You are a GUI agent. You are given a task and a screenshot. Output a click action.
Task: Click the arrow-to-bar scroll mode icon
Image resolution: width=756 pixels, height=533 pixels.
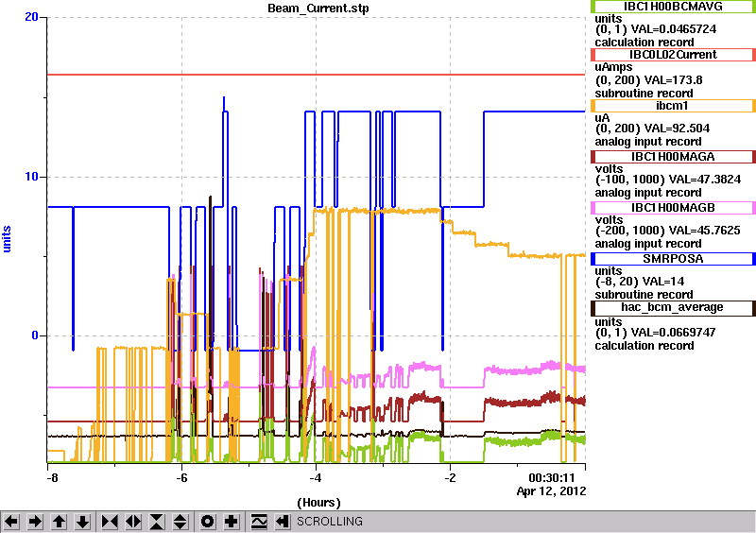[x=283, y=522]
